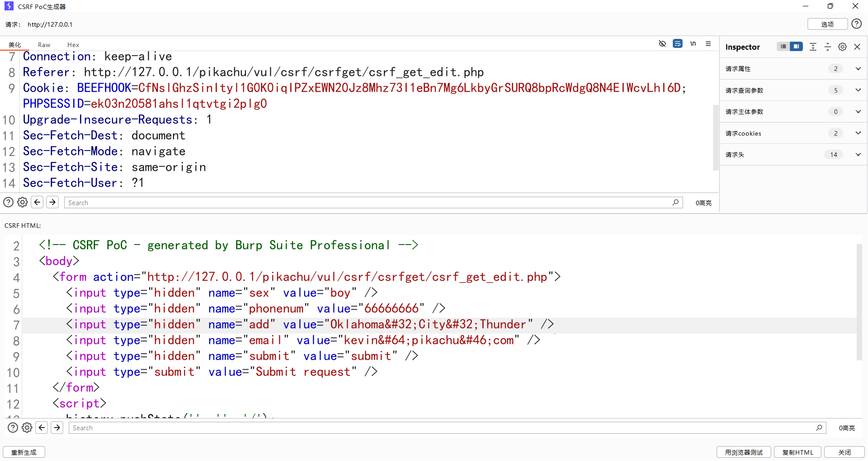Go to previous request search match
The image size is (868, 461).
(38, 202)
